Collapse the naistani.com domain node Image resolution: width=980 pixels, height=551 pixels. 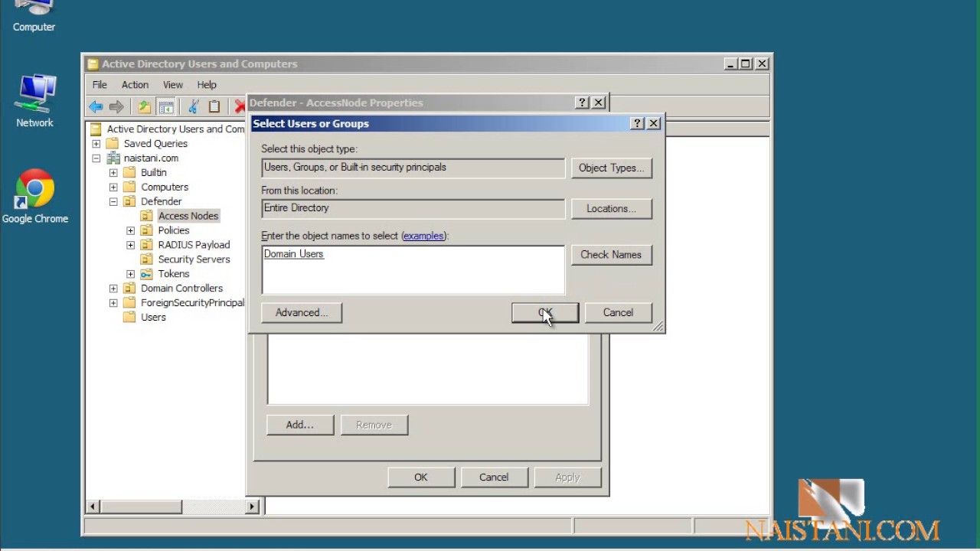pos(96,158)
